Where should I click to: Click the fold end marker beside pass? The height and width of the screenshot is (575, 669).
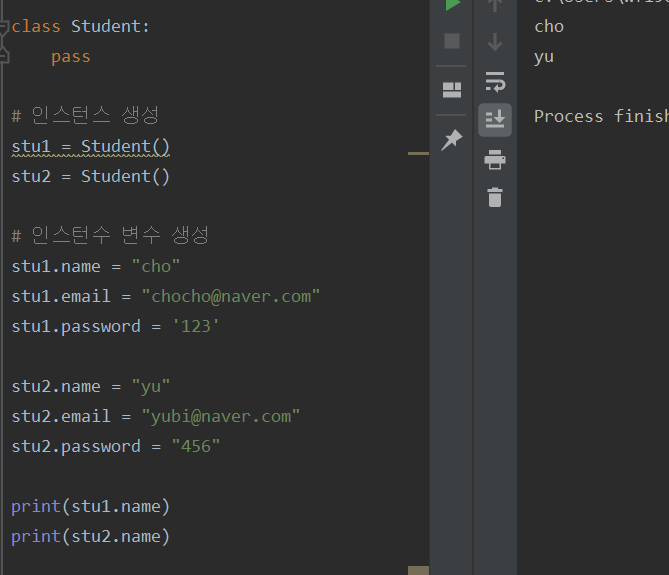(x=4, y=56)
